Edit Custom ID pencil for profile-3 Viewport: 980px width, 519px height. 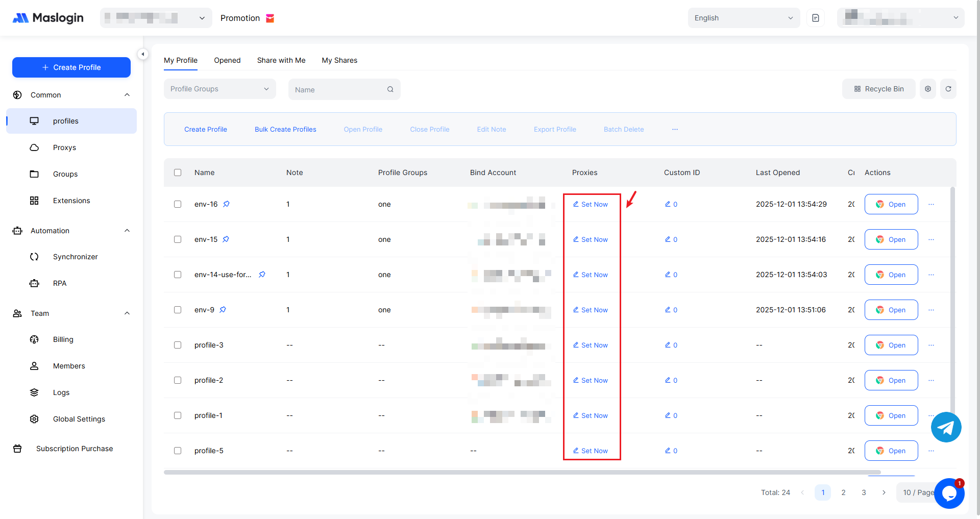pyautogui.click(x=668, y=345)
